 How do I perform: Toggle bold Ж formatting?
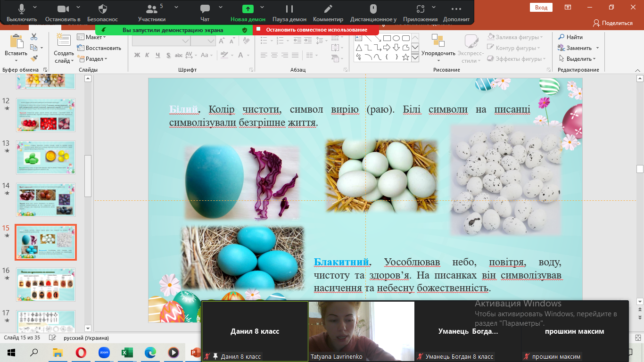pyautogui.click(x=137, y=55)
